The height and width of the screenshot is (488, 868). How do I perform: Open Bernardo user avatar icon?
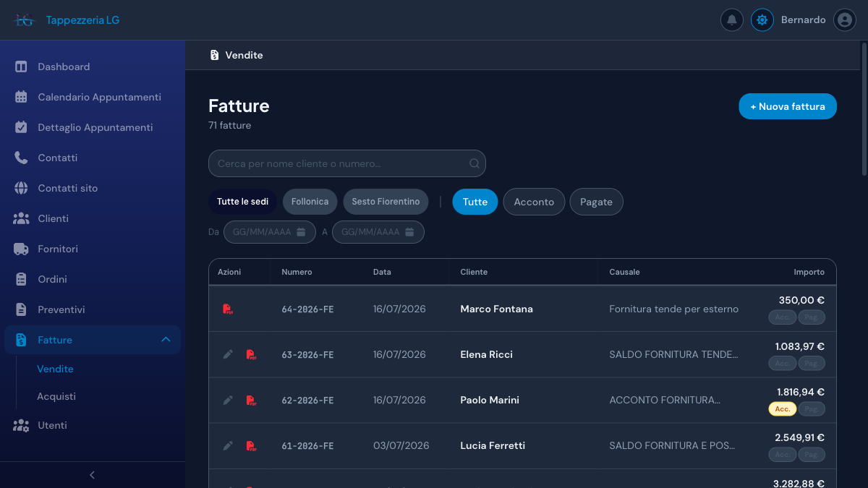pyautogui.click(x=845, y=20)
